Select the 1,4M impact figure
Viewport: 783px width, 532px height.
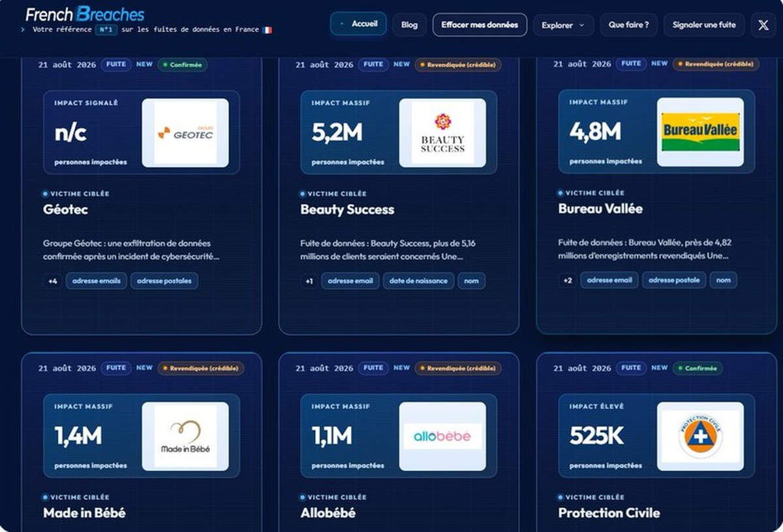pyautogui.click(x=78, y=436)
